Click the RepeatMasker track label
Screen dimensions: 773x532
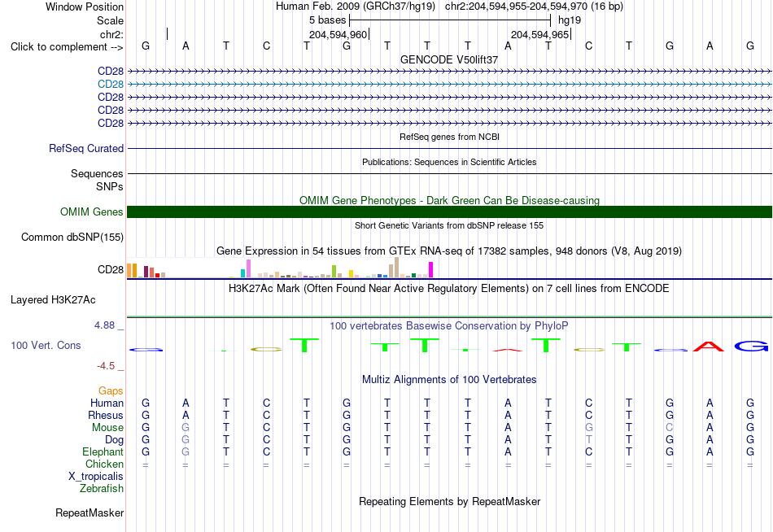point(90,513)
